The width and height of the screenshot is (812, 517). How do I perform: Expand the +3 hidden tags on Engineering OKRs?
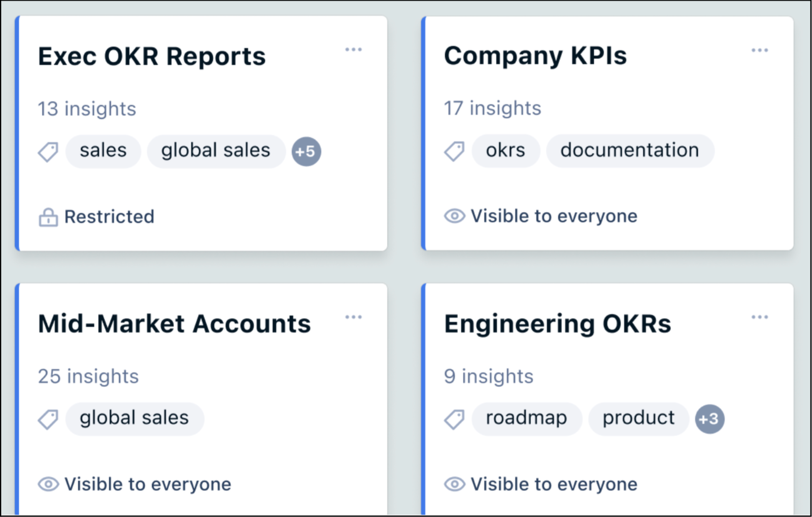pos(709,419)
